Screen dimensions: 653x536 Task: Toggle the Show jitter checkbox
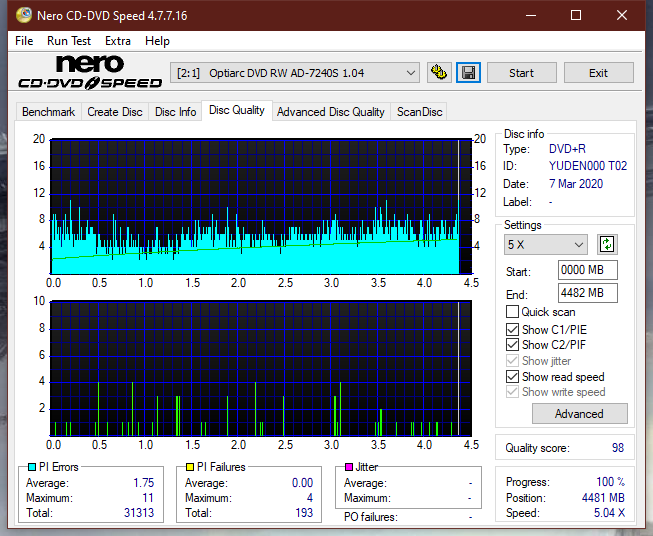pos(512,361)
